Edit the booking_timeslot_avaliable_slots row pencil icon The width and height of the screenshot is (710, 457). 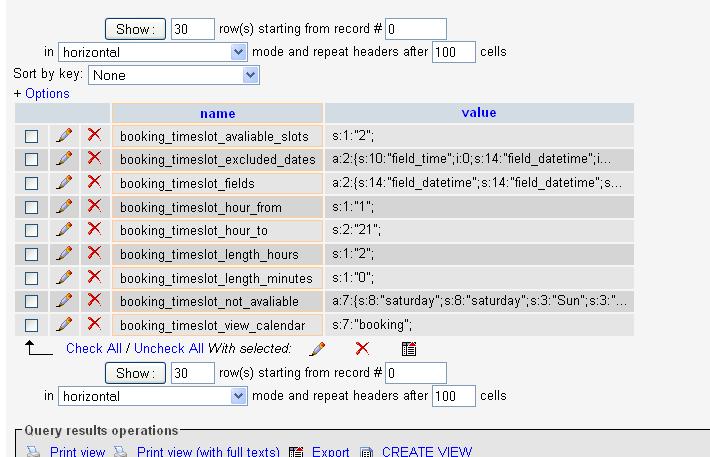click(x=64, y=135)
